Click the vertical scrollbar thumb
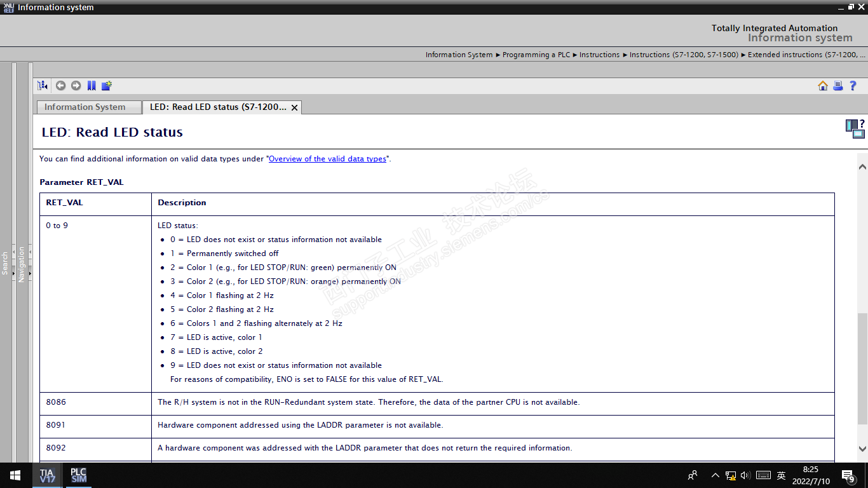Screen dimensions: 868x488 (x=862, y=369)
